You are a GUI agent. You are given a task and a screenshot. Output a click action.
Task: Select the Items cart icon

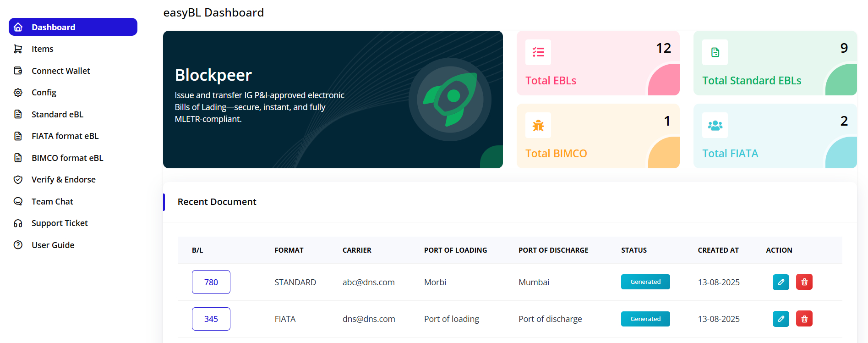pyautogui.click(x=18, y=49)
